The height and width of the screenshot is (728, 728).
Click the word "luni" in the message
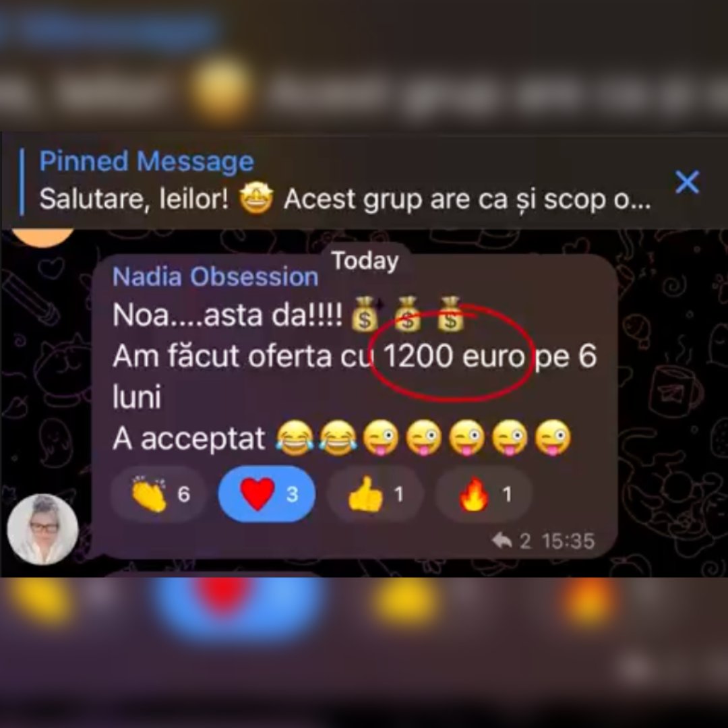[x=137, y=397]
